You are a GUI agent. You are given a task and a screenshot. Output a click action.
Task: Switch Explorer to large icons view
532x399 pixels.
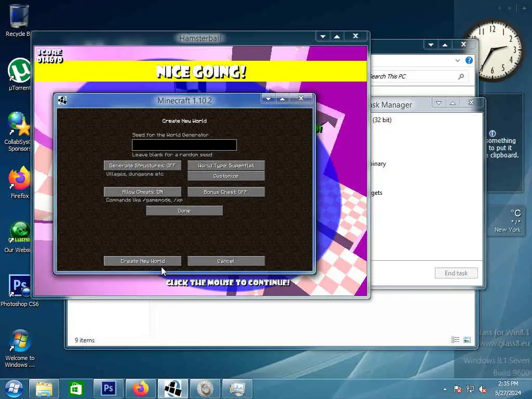[x=467, y=340]
